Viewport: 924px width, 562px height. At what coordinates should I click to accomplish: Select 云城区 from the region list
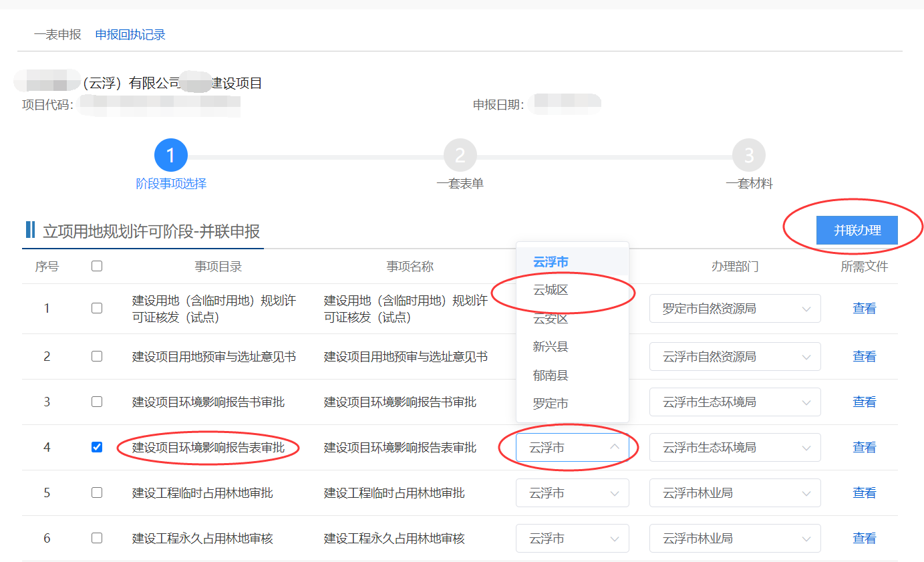pos(551,290)
